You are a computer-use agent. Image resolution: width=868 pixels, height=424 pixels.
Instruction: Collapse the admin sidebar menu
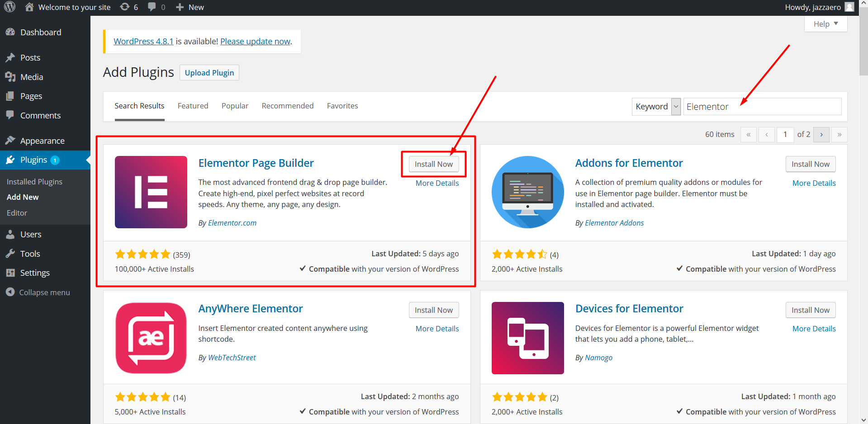(10, 292)
